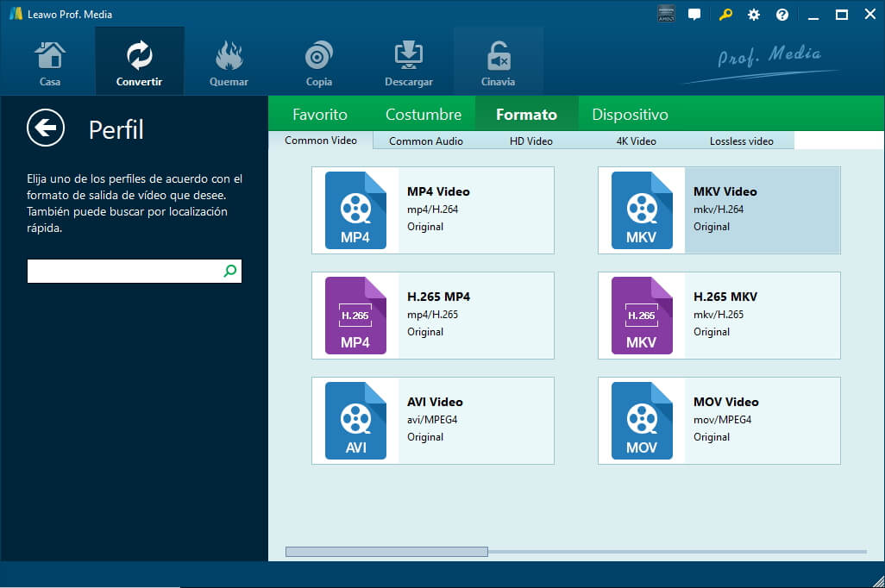This screenshot has height=588, width=885.
Task: Choose the AVI Video profile title
Action: pyautogui.click(x=435, y=402)
